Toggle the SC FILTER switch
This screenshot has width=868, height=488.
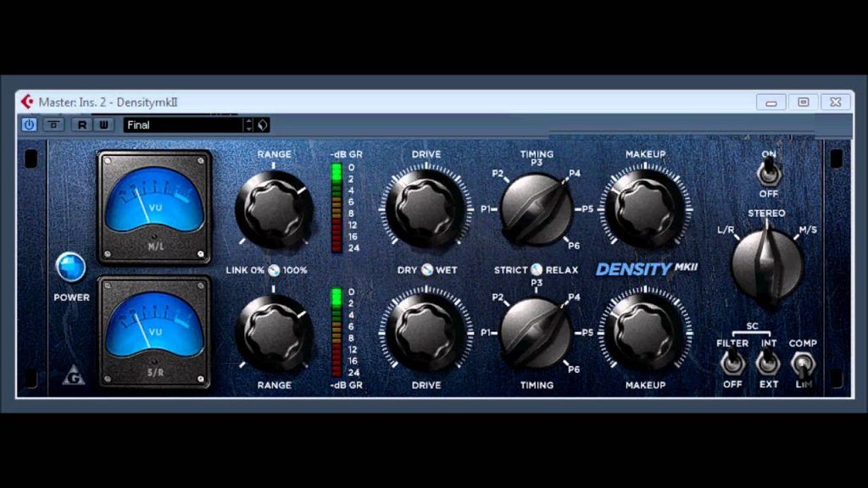tap(732, 363)
